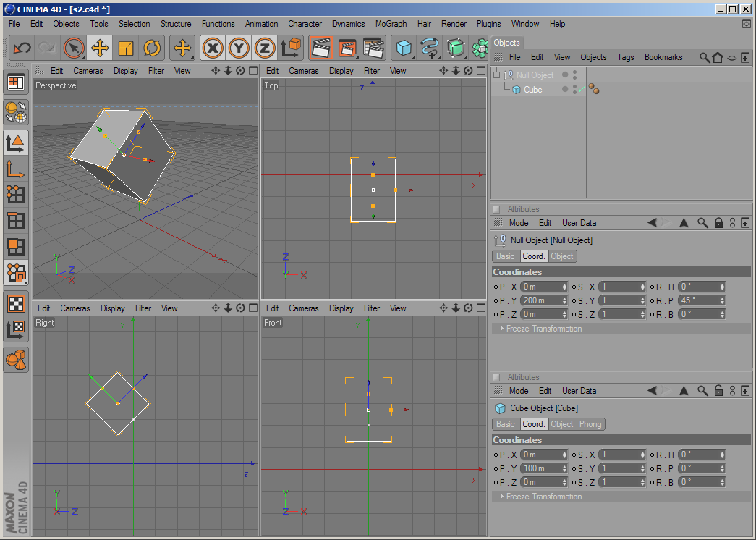
Task: Activate the Live Selection arrow tool
Action: [73, 48]
